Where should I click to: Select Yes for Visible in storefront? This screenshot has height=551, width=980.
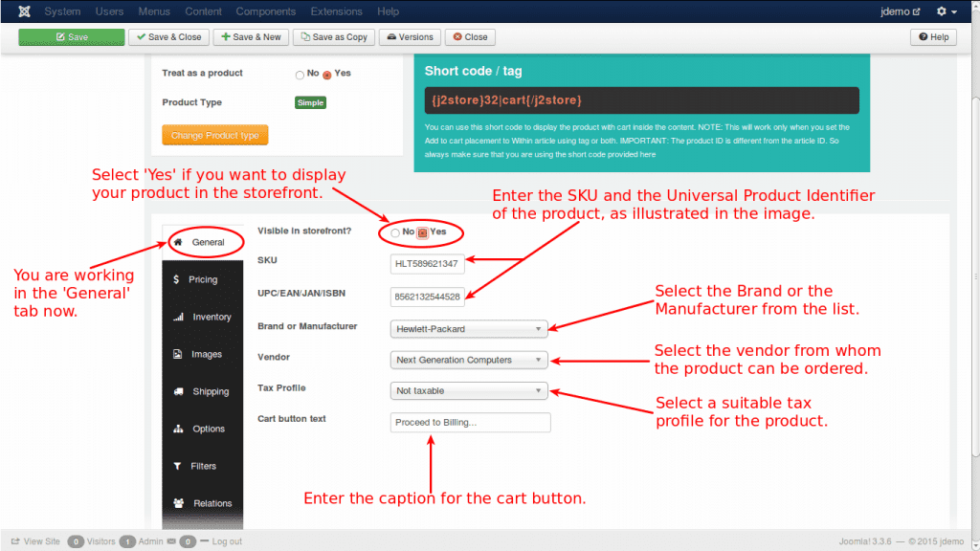[423, 231]
